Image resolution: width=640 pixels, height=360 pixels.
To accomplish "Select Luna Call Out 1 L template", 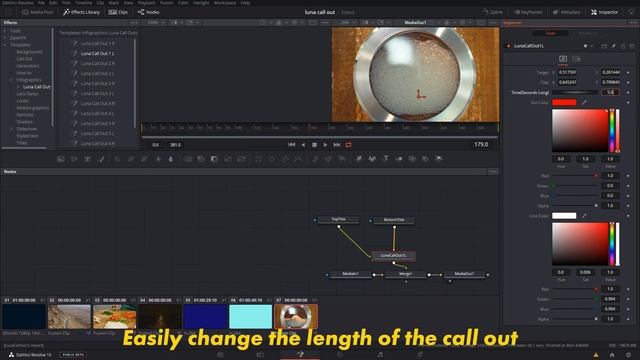I will [x=98, y=53].
